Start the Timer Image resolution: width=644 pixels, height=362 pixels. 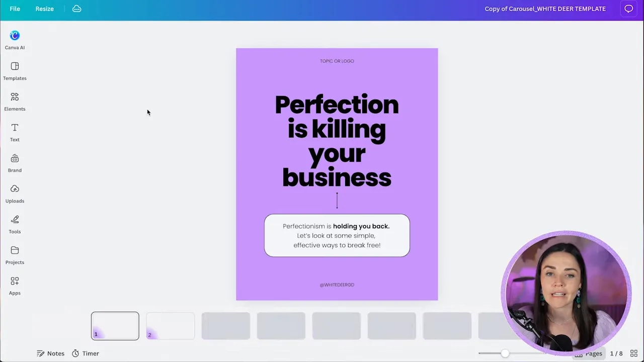click(85, 353)
